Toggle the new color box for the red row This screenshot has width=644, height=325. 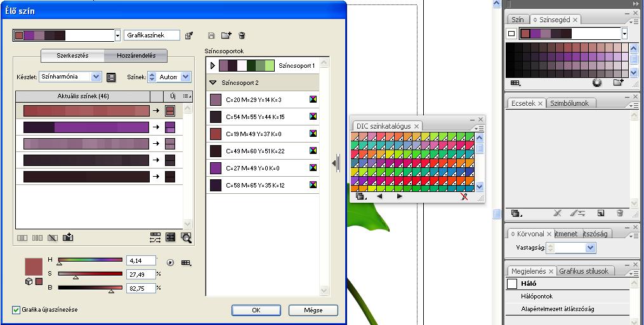(x=170, y=111)
